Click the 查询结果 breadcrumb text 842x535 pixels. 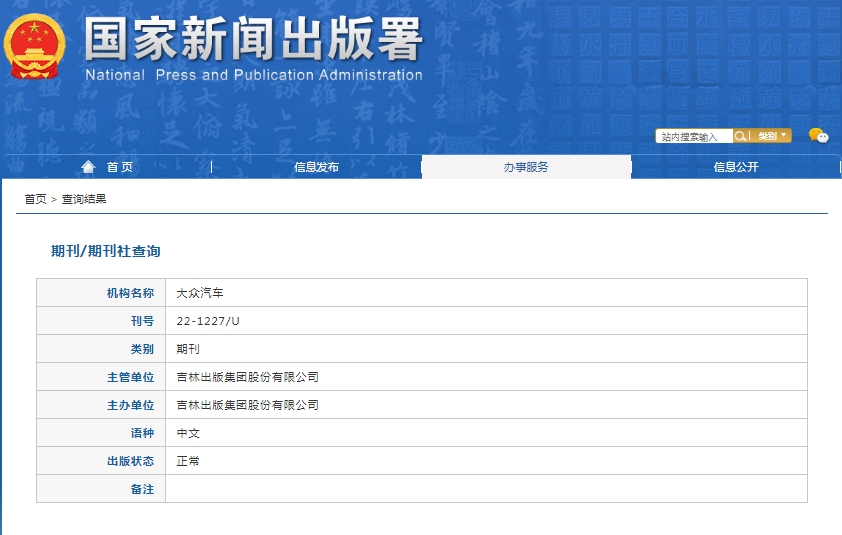(x=84, y=199)
